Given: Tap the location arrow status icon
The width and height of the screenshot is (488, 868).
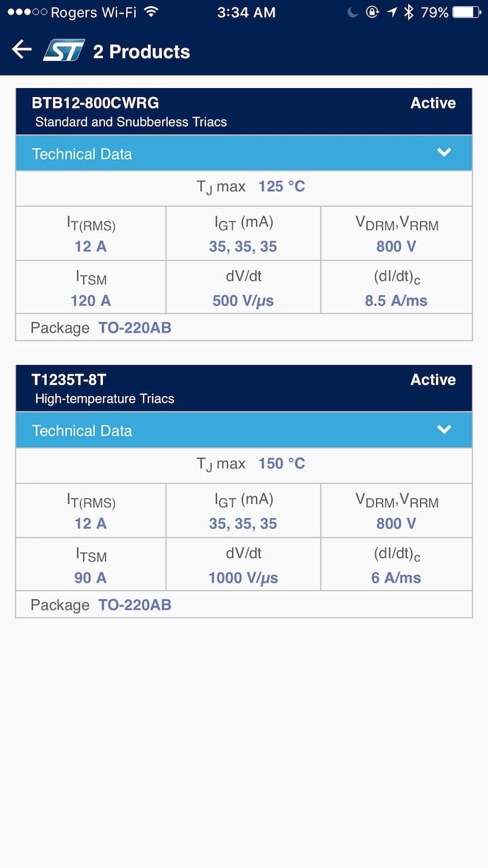Looking at the screenshot, I should (x=391, y=12).
